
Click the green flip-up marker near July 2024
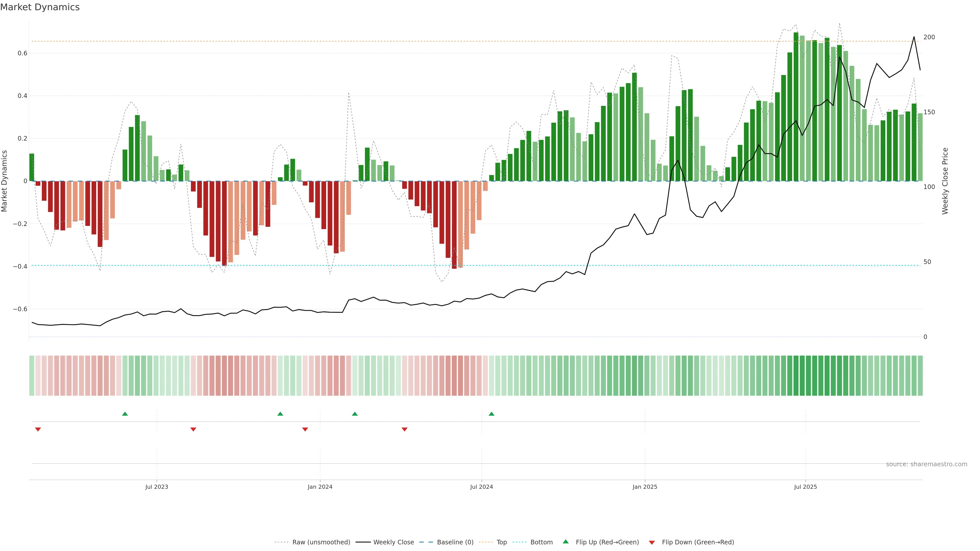coord(492,414)
